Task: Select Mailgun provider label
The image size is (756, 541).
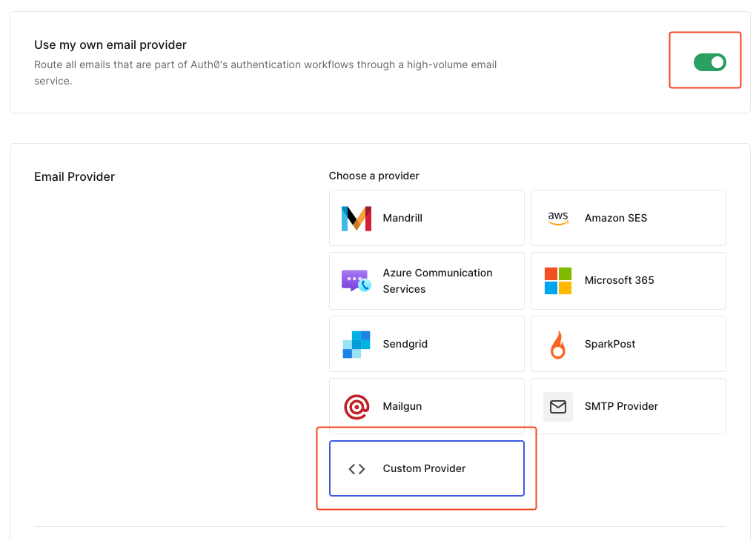Action: [402, 406]
